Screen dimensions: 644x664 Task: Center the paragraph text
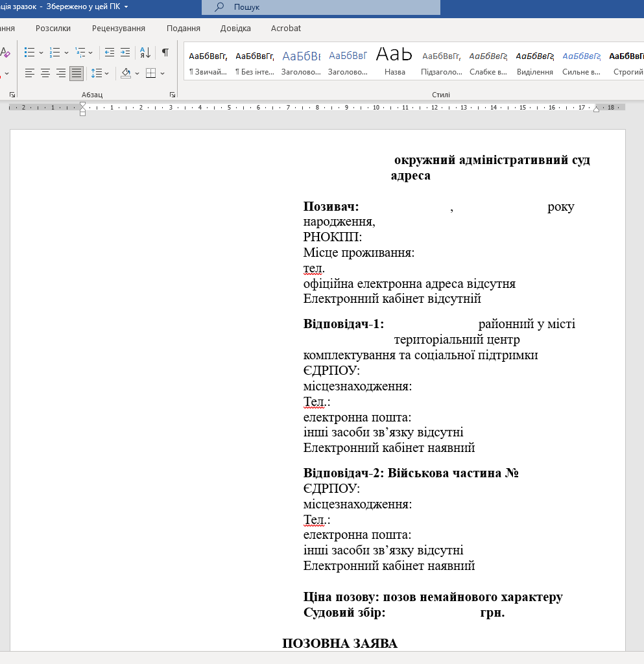(45, 73)
